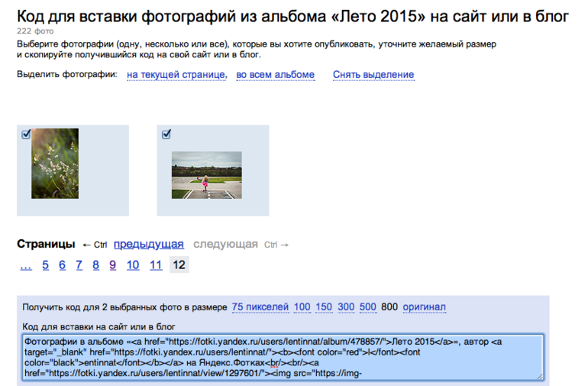Click inside the embed code text area
This screenshot has height=386, width=588.
point(283,357)
